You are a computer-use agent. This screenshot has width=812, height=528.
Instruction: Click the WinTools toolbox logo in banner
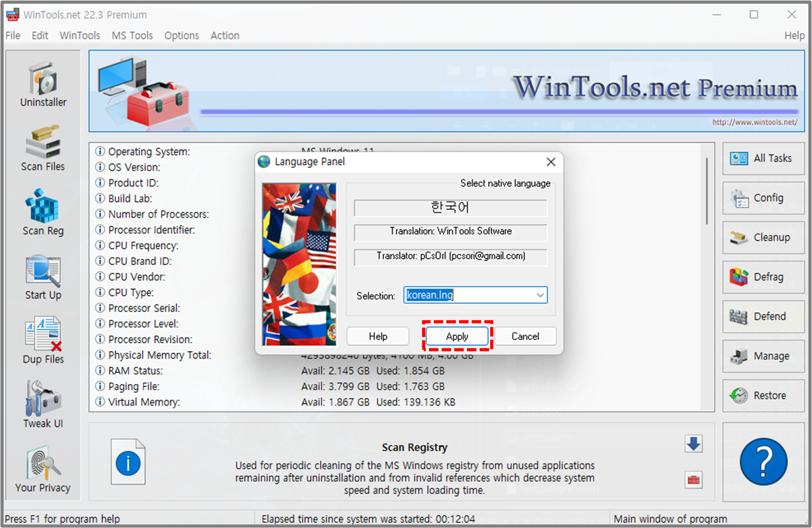143,91
